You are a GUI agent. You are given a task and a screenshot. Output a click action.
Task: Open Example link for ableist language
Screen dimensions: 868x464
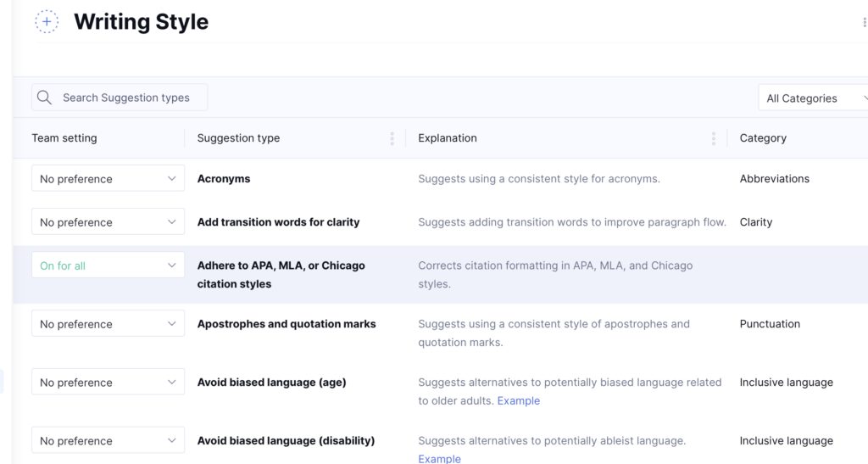point(439,459)
